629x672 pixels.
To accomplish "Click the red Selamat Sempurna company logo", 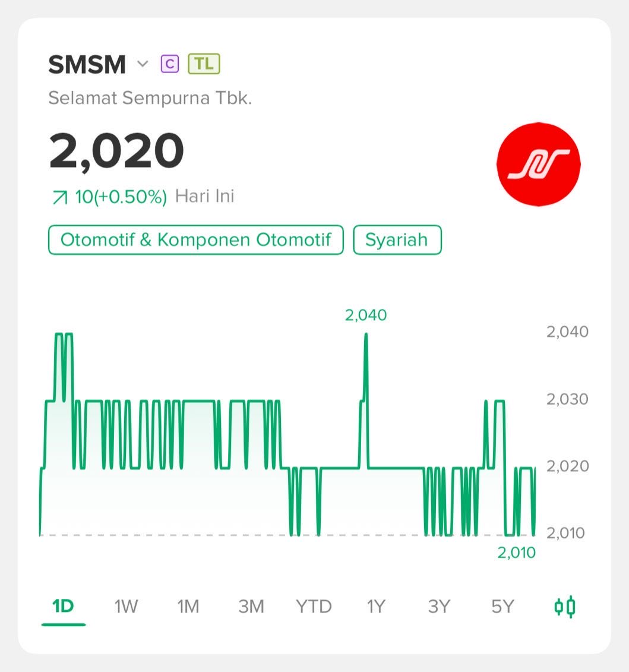I will pos(538,164).
